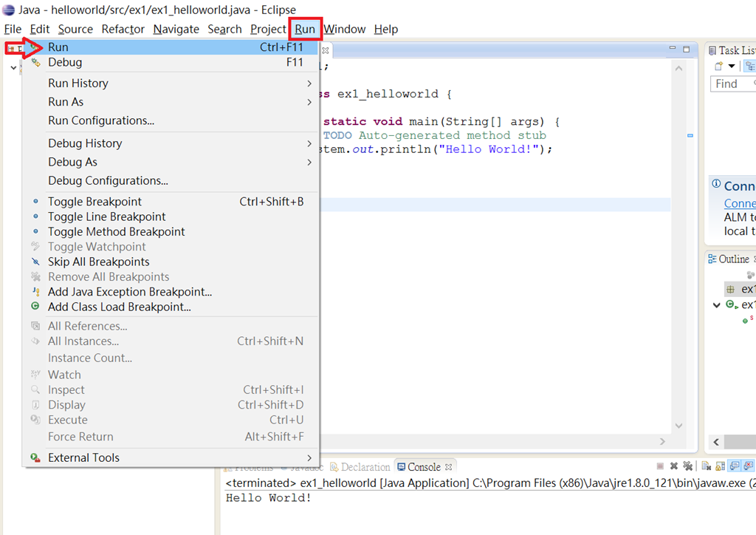Expand the Debug As submenu

click(171, 162)
